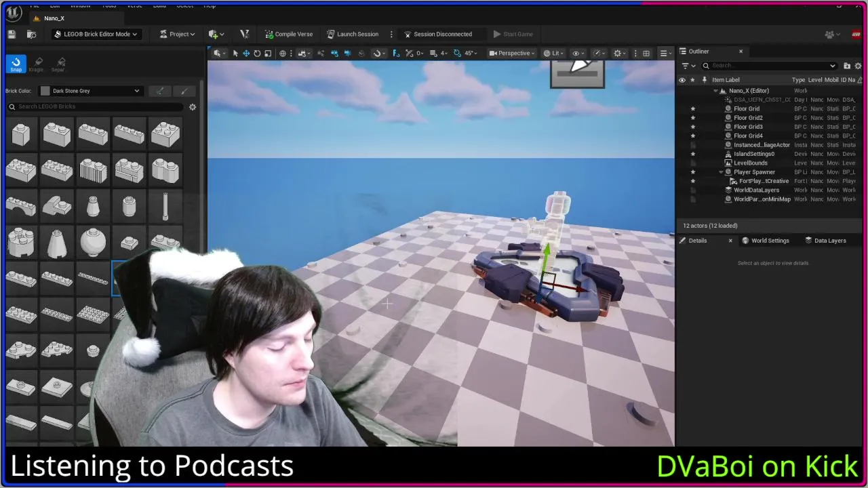The image size is (868, 488).
Task: Toggle star for IslandSettings0 row
Action: coord(692,154)
